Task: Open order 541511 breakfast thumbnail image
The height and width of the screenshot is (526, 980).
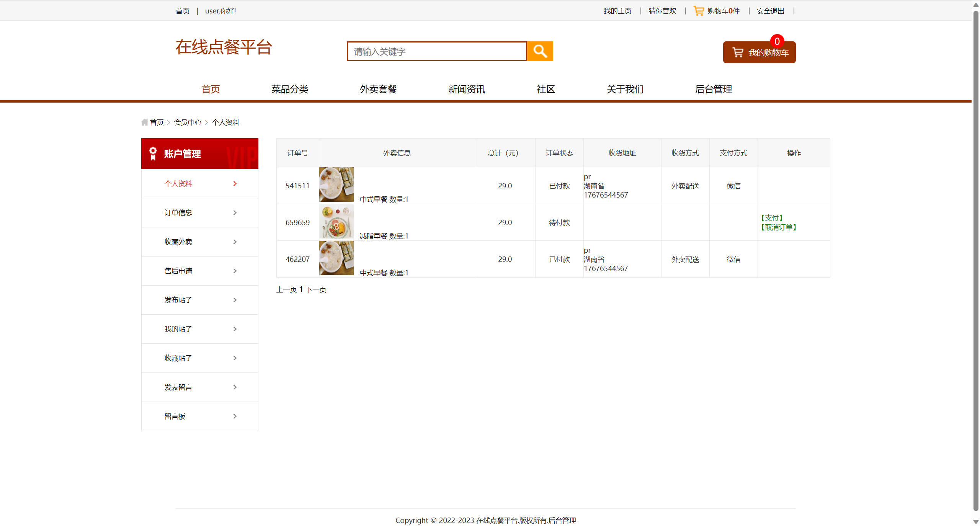Action: 336,184
